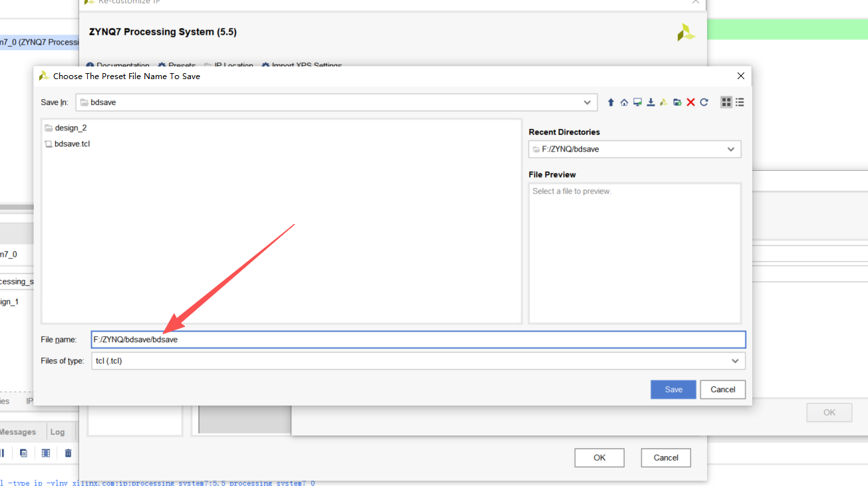Click the 'ZYNQ7 Processing System (5.5)' heading
The width and height of the screenshot is (868, 486).
[163, 32]
